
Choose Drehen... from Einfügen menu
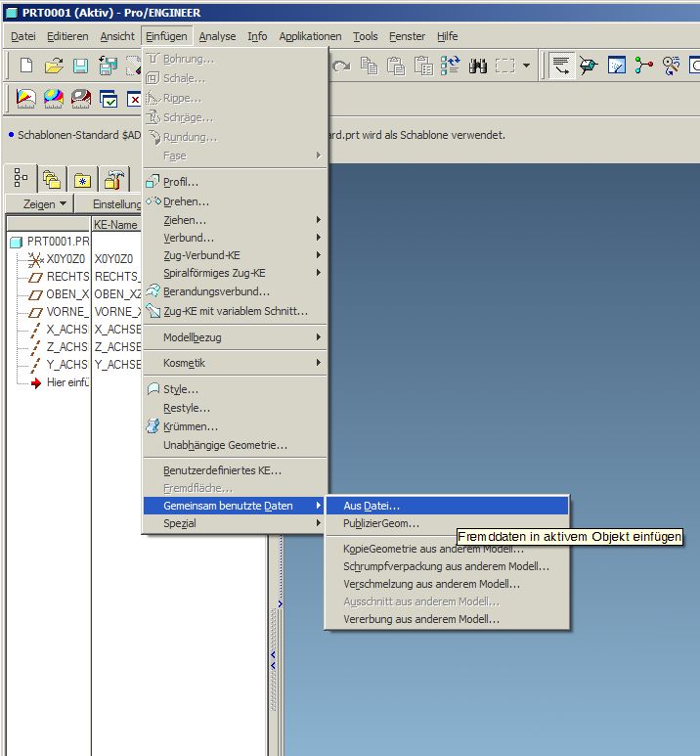[x=235, y=201]
